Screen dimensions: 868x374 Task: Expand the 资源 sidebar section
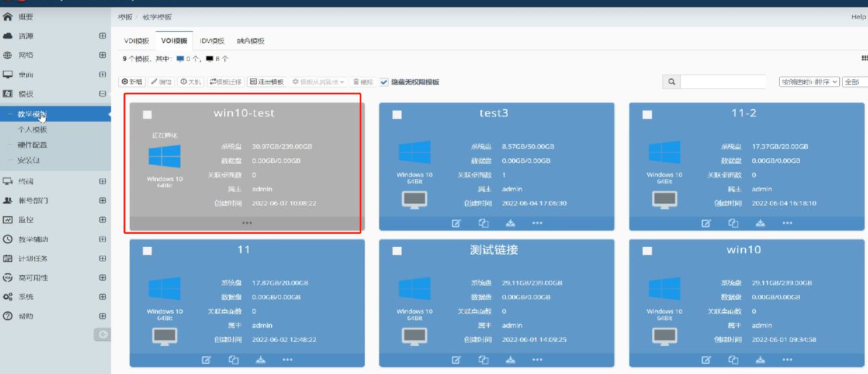(x=103, y=36)
